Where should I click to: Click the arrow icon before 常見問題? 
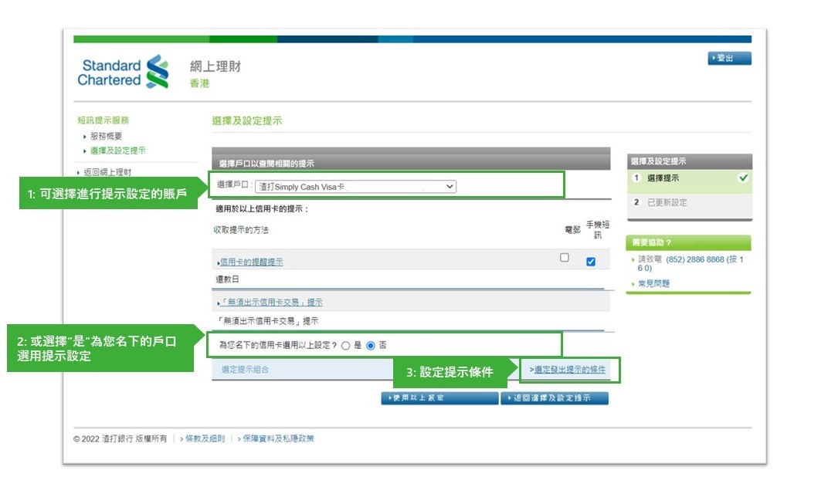click(x=633, y=283)
